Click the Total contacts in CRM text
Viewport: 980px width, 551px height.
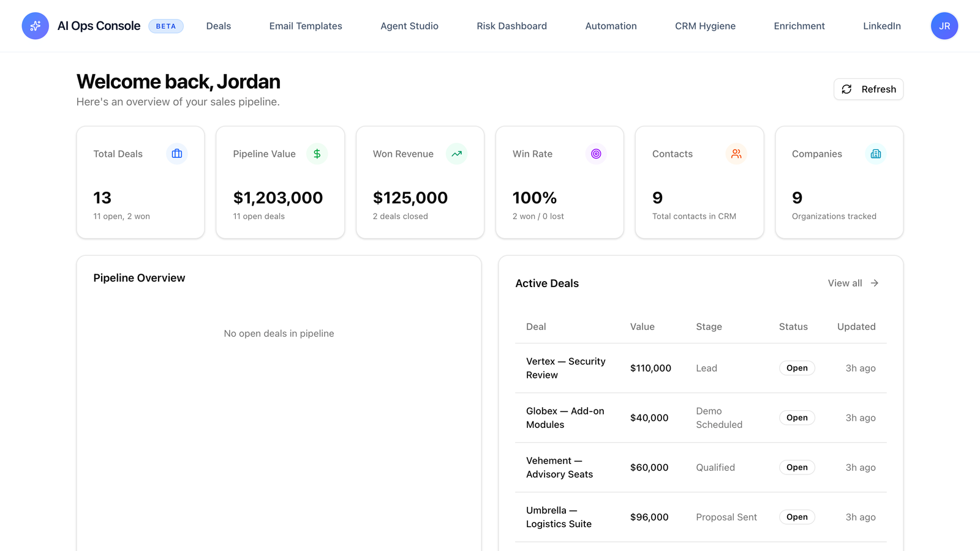(694, 216)
